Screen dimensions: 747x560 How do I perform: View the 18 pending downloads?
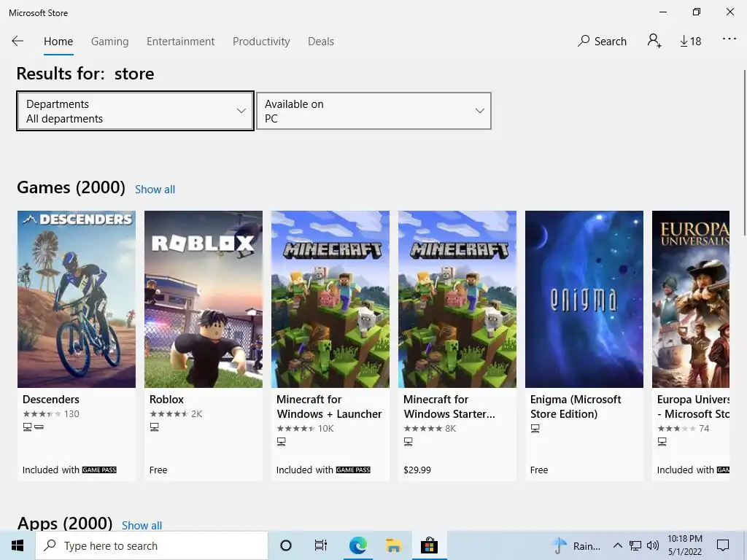[690, 42]
